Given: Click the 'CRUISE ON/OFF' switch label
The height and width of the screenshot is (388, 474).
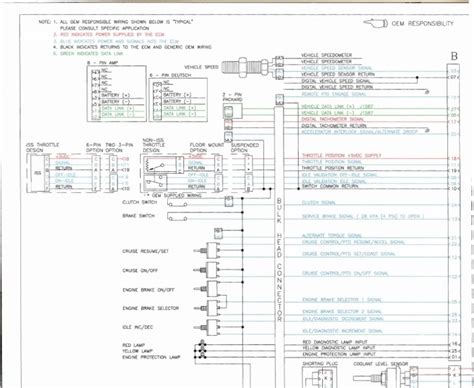Looking at the screenshot, I should 140,270.
